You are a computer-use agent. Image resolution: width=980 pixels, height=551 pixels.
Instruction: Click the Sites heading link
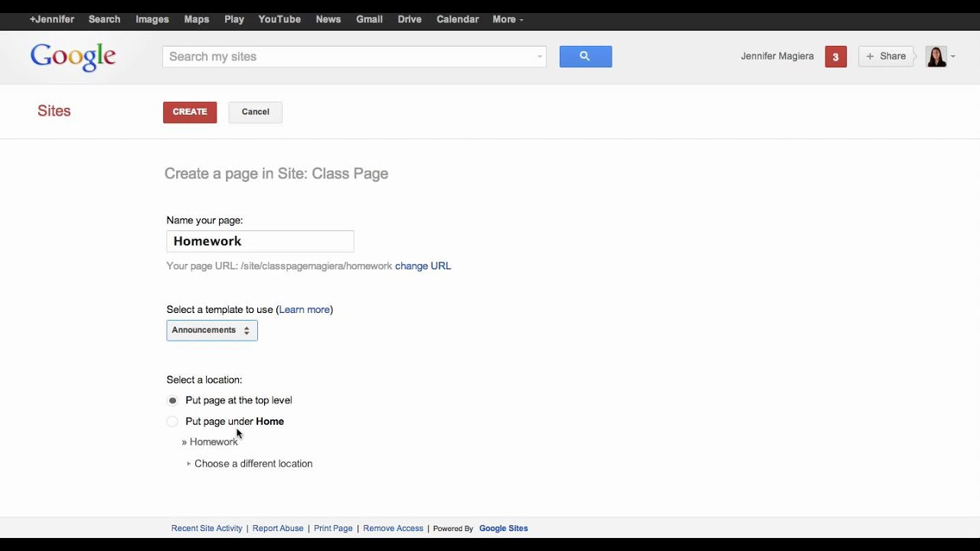54,111
